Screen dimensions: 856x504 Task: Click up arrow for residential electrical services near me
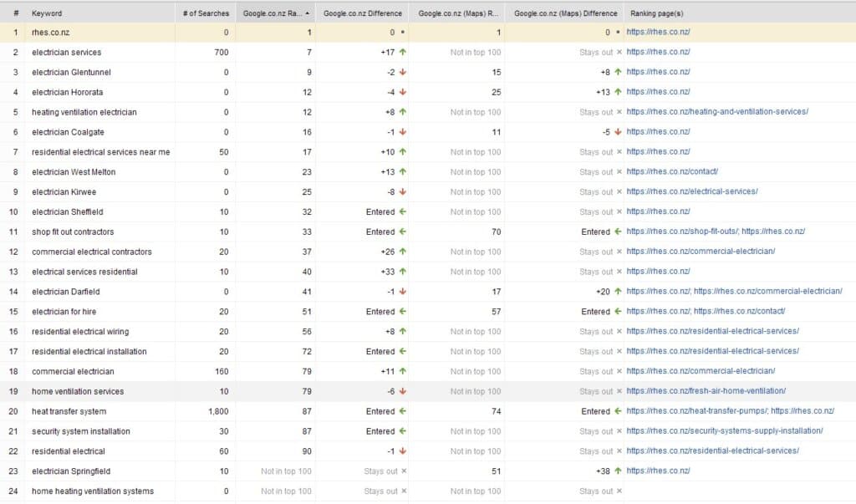[x=403, y=152]
